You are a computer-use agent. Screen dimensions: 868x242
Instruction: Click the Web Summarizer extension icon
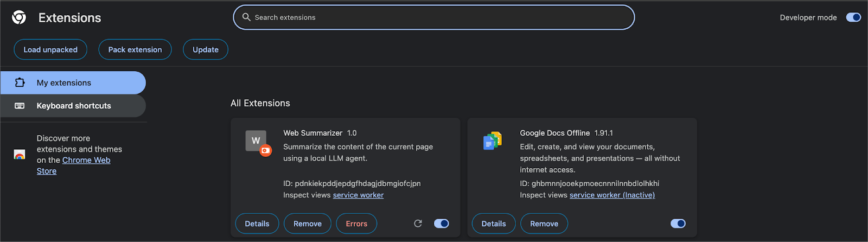pos(258,143)
